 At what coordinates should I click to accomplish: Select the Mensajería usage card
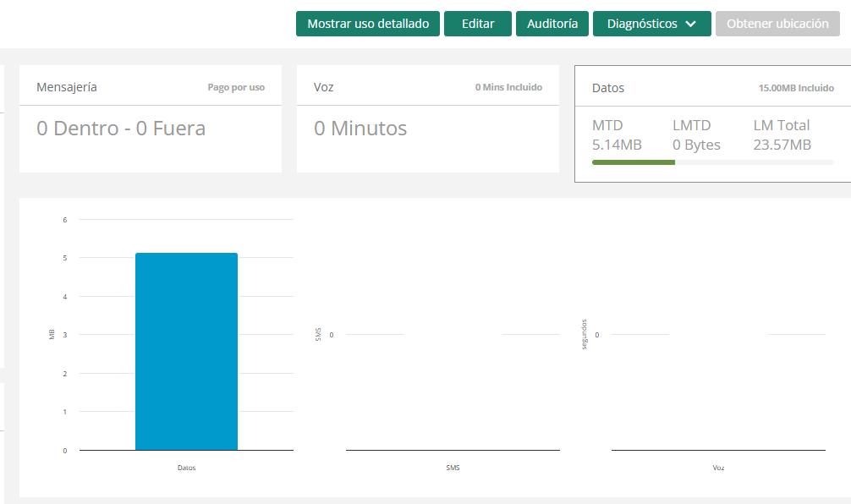[150, 118]
